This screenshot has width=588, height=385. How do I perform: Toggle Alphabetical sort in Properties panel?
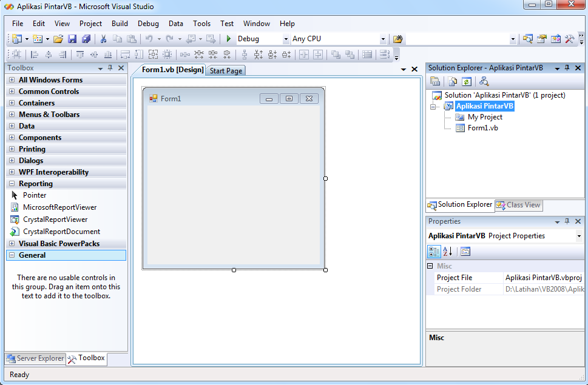[x=448, y=252]
